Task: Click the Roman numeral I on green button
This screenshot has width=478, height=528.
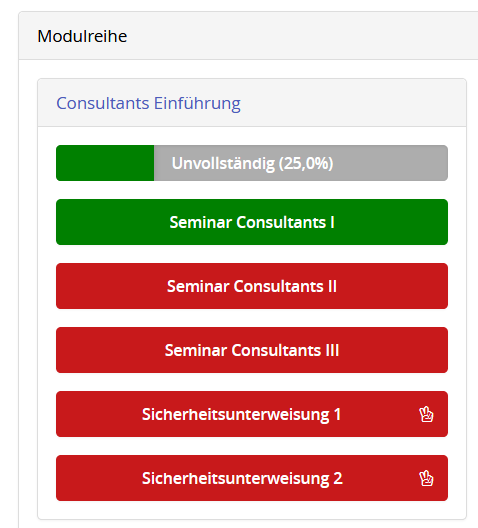Action: [332, 222]
